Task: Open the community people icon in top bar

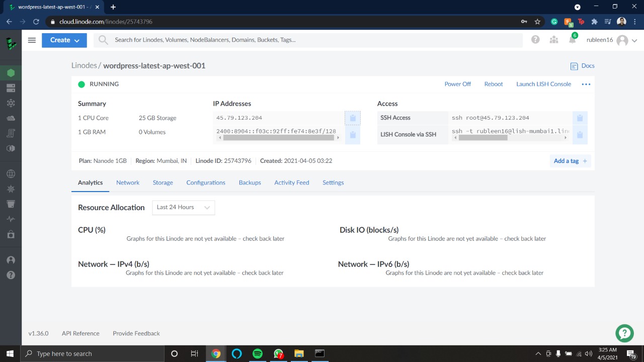Action: (x=554, y=40)
